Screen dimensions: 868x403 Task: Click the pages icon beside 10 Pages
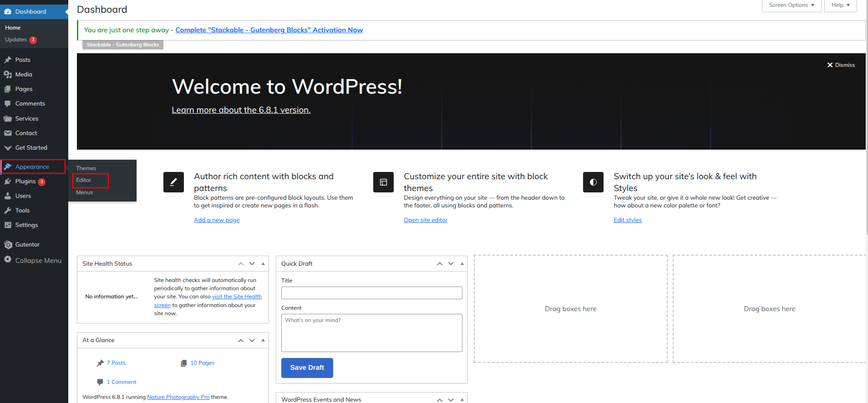(x=184, y=363)
